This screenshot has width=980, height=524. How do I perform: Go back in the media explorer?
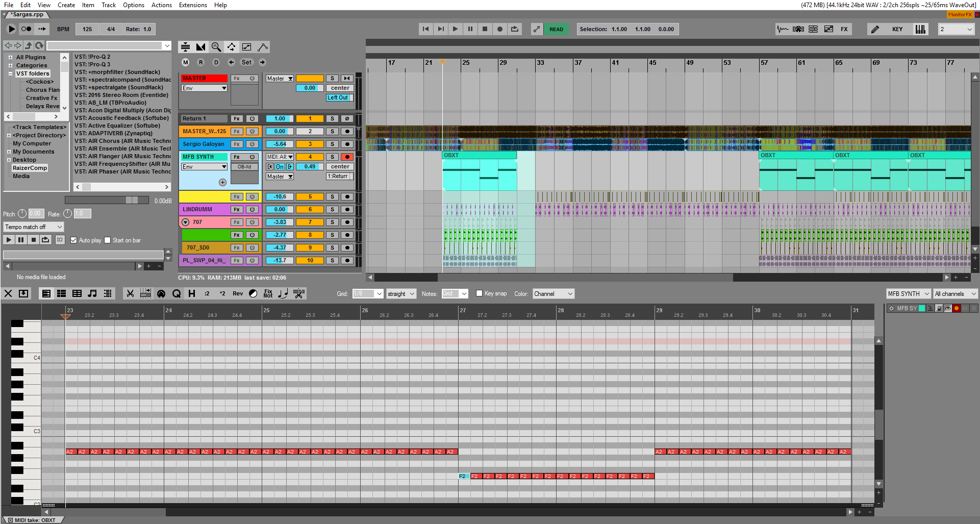pos(8,45)
